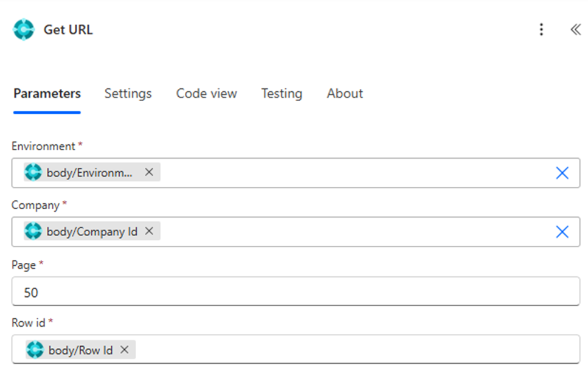Go to the About tab
588x379 pixels.
coord(345,94)
